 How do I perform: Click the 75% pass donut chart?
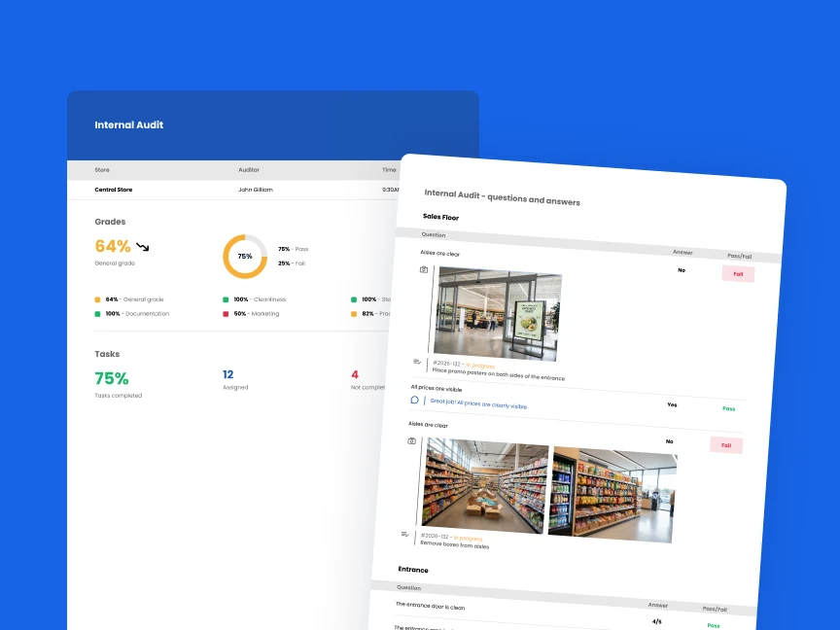[245, 256]
